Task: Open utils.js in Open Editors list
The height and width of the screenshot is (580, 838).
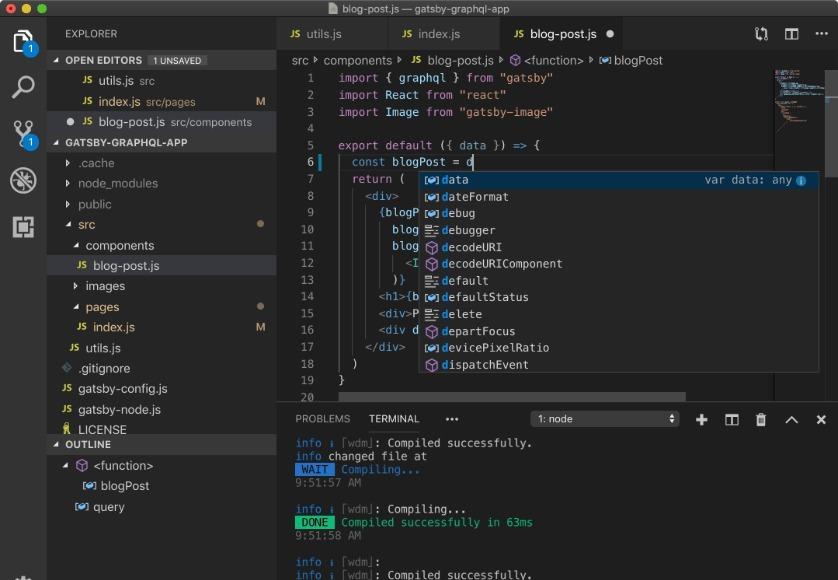Action: point(161,81)
